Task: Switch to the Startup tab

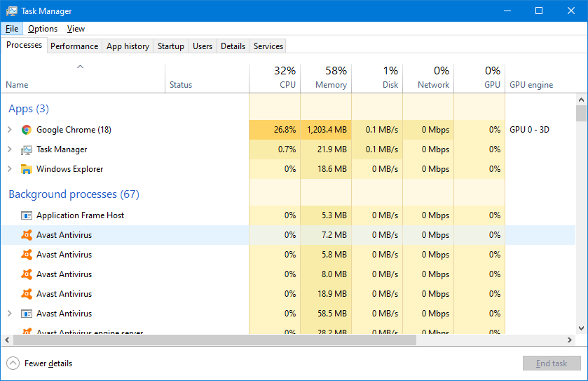Action: [x=170, y=46]
